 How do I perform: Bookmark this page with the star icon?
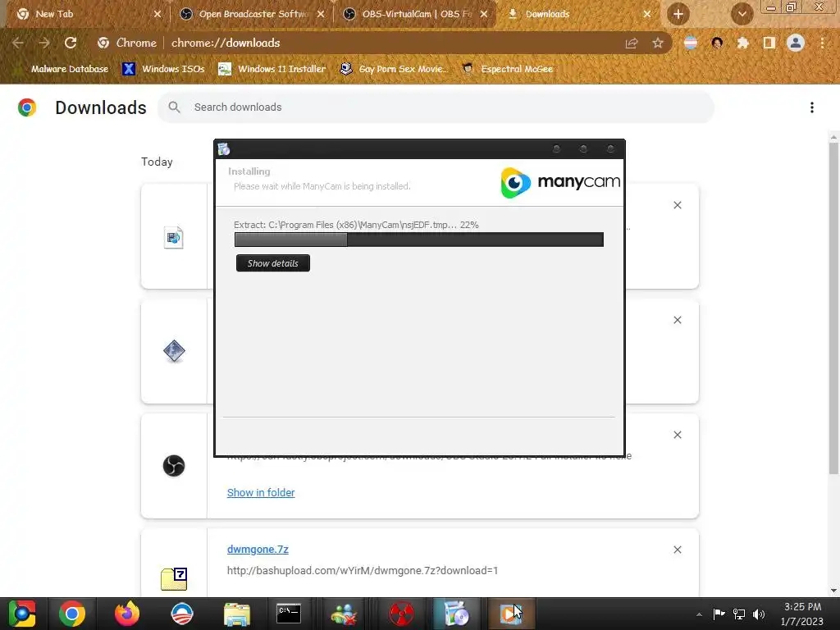658,43
